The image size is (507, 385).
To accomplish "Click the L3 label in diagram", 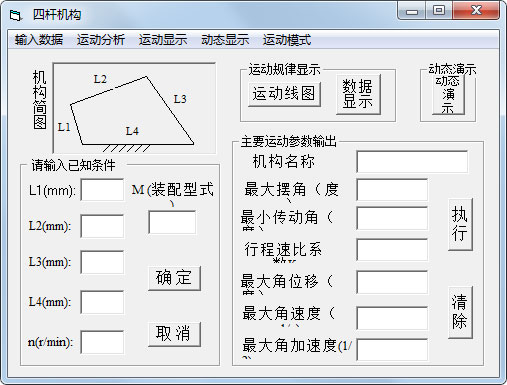I will pos(180,99).
